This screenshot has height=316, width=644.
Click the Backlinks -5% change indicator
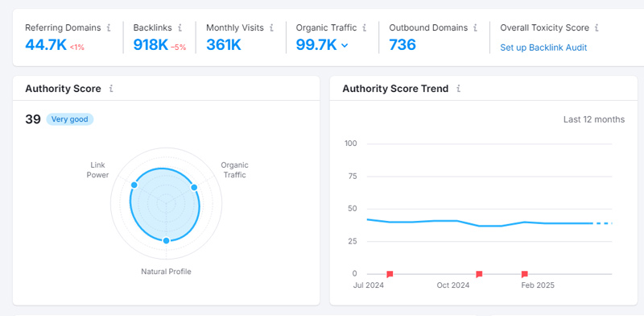pos(178,48)
